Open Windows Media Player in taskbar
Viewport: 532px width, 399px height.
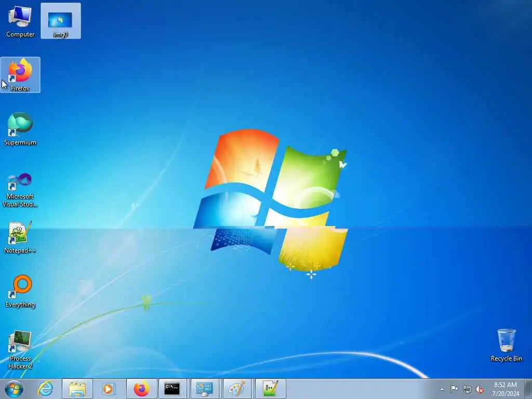pyautogui.click(x=109, y=389)
